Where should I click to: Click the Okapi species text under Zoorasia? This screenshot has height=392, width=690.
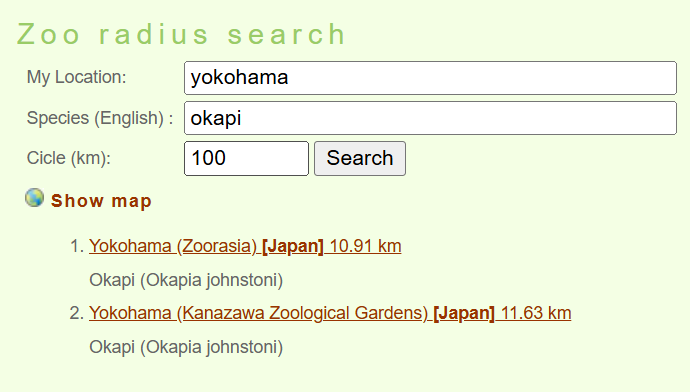click(186, 280)
